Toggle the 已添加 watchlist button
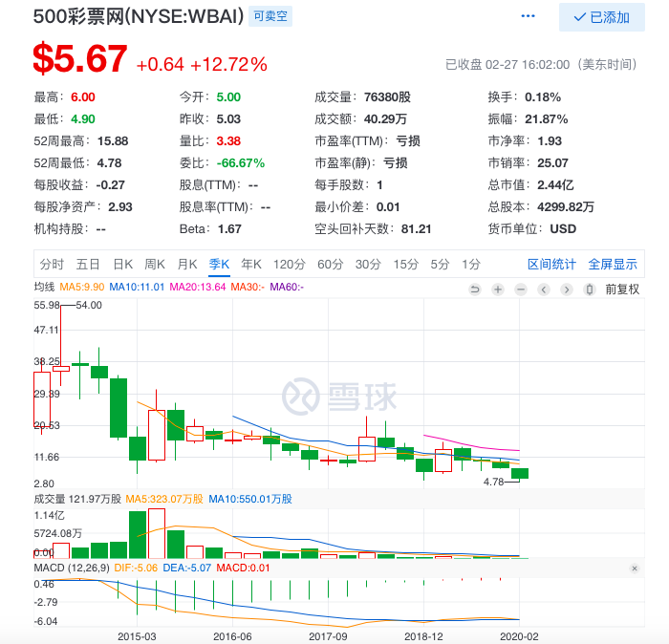This screenshot has width=669, height=644. [600, 17]
